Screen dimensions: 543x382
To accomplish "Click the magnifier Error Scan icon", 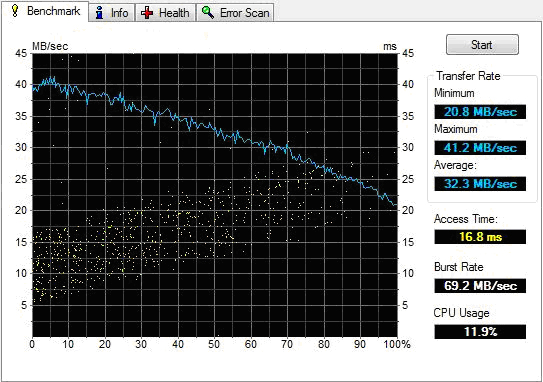I will tap(208, 12).
